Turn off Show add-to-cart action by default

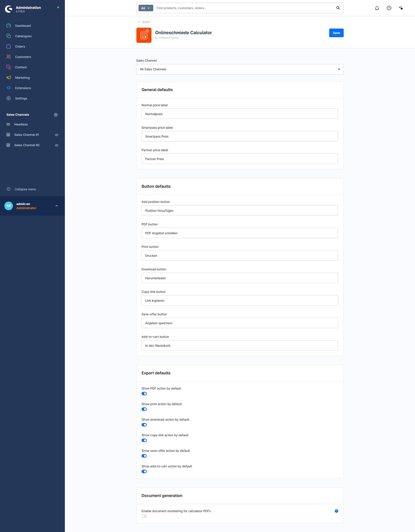click(x=144, y=471)
